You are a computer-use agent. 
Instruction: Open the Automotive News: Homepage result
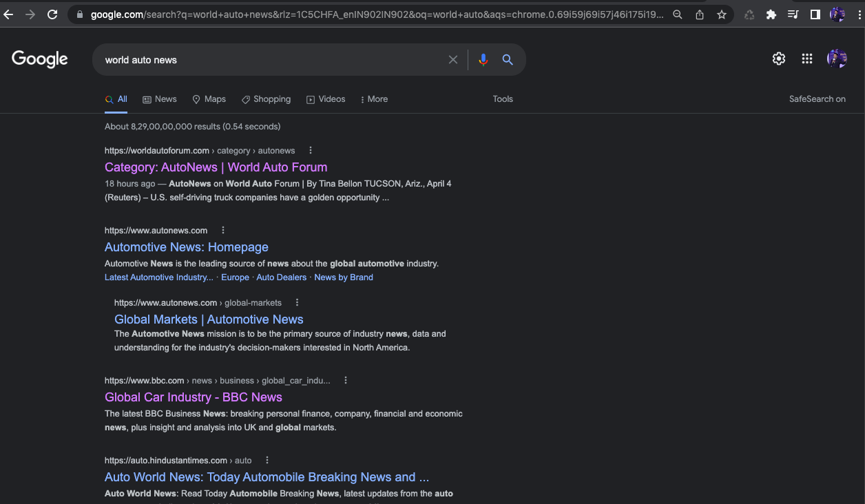click(187, 247)
